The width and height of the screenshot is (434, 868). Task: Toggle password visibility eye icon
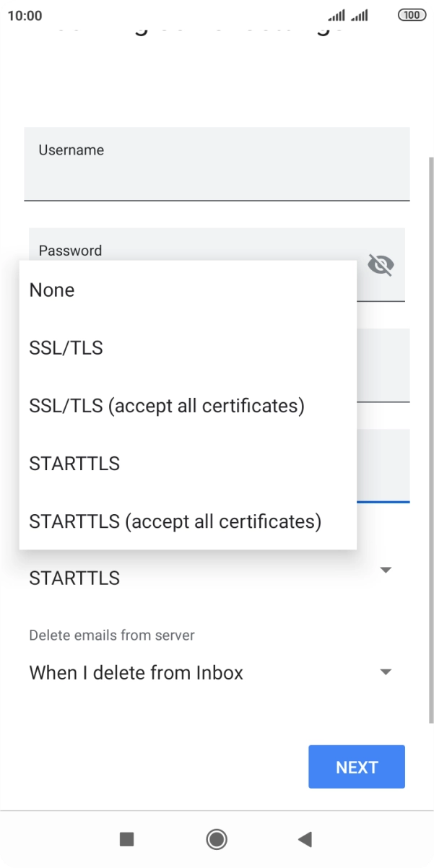381,265
